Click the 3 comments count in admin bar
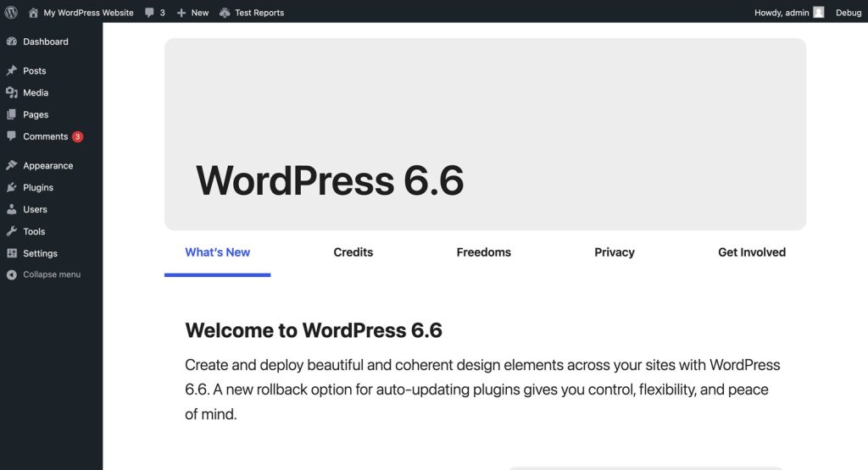This screenshot has height=470, width=868. [x=162, y=13]
